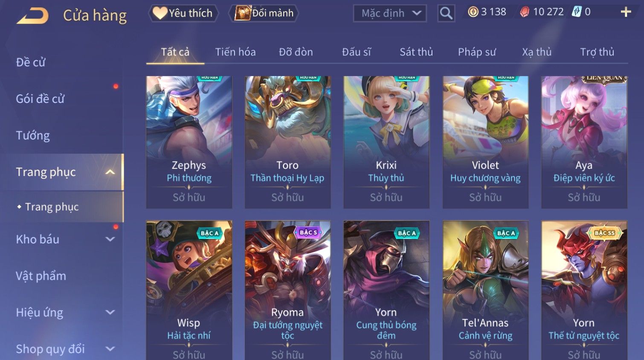Click the blue voucher currency icon
This screenshot has width=644, height=360.
[x=577, y=12]
